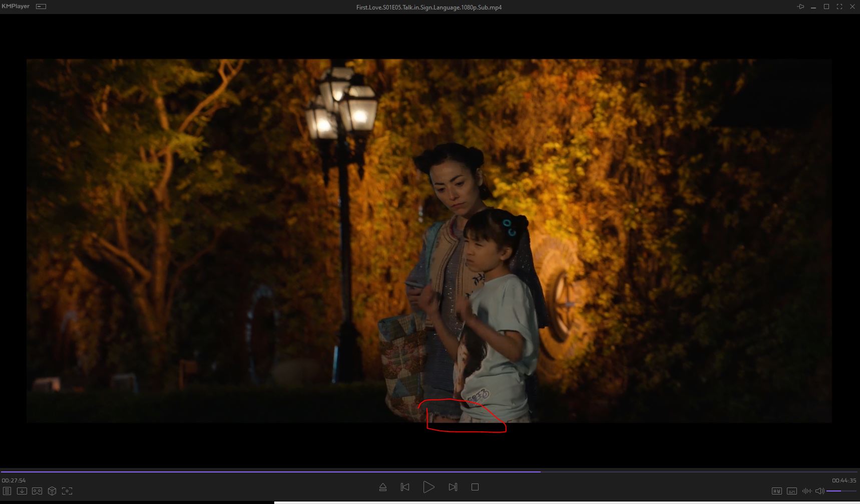Open the 3D cube settings icon
Image resolution: width=860 pixels, height=504 pixels.
(52, 491)
